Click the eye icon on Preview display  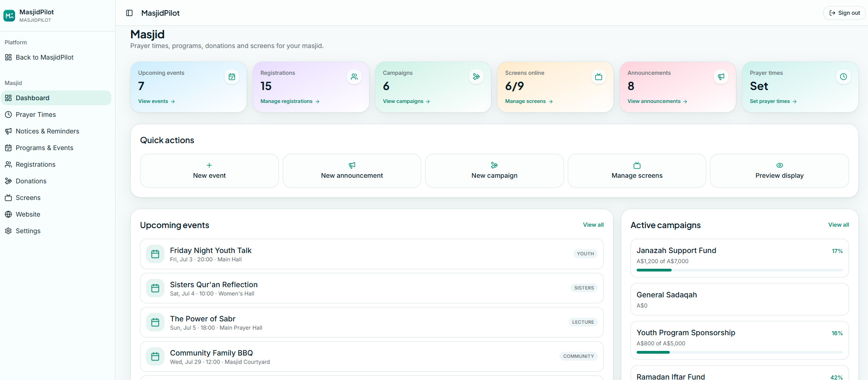coord(780,165)
